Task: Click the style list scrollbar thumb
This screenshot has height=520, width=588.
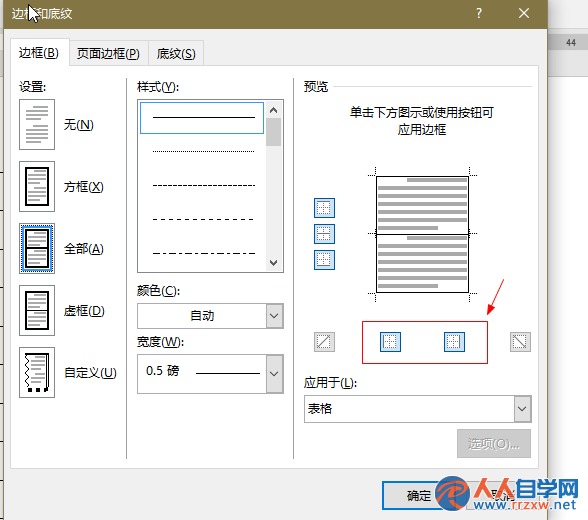Action: coord(273,132)
